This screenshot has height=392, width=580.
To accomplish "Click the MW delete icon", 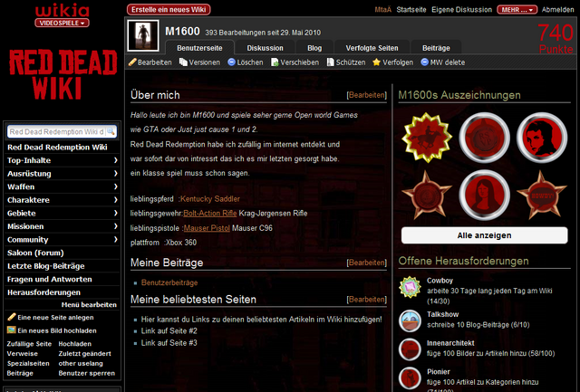I will [425, 62].
